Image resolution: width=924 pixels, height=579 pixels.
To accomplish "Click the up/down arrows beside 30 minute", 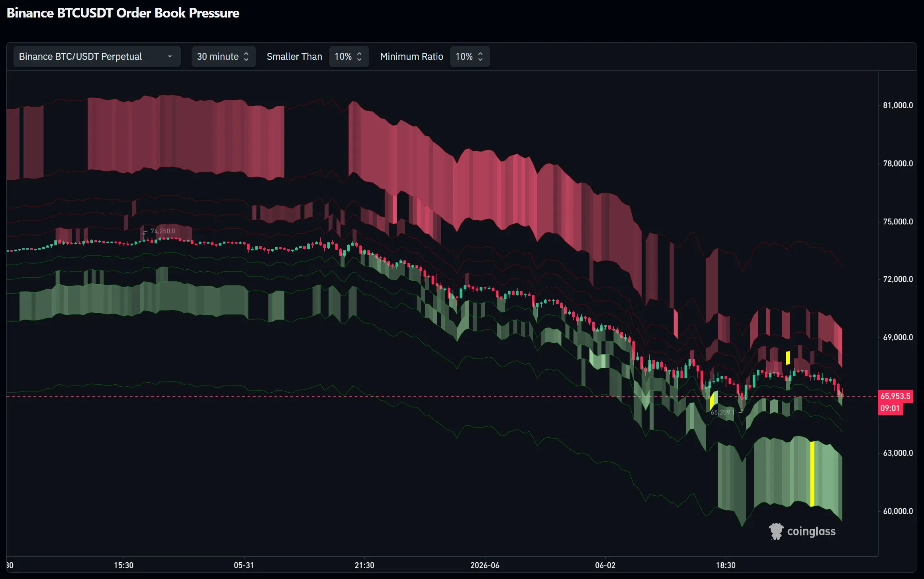I will click(246, 57).
